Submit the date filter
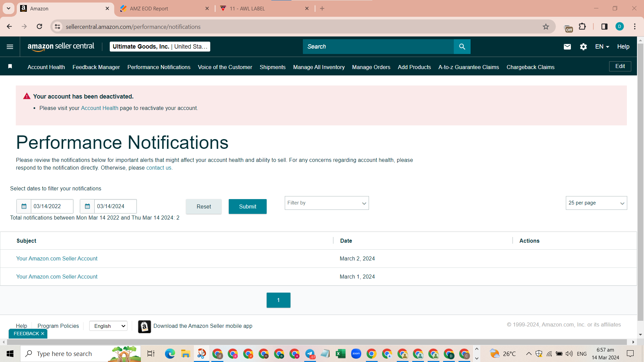 [248, 206]
